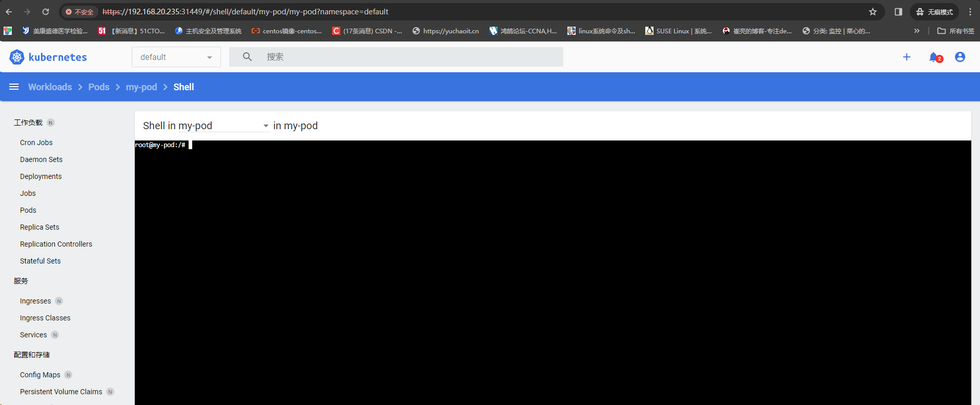This screenshot has width=980, height=405.
Task: Open Config Maps in sidebar
Action: tap(40, 375)
